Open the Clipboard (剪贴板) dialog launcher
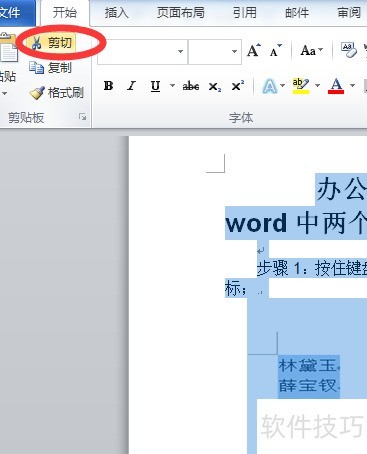Screen dimensions: 367x454 coord(82,117)
